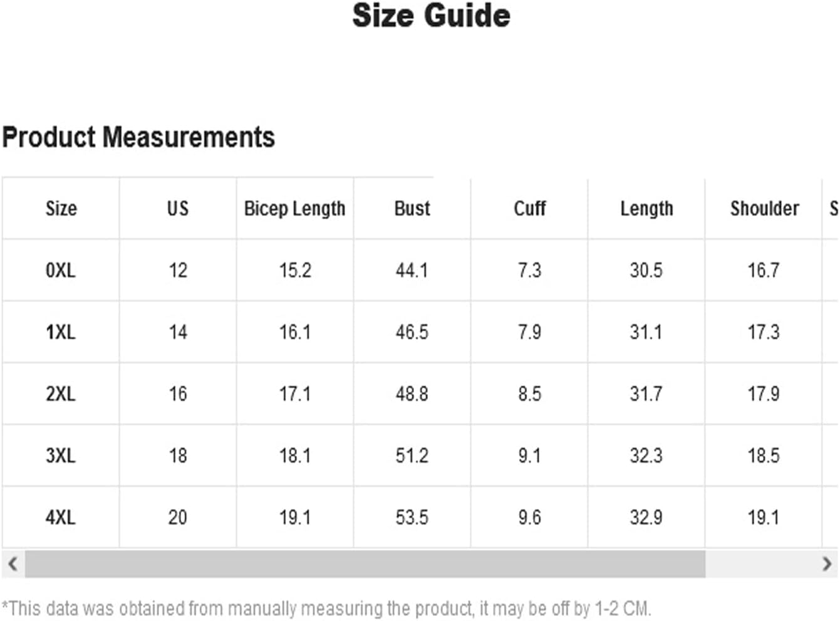This screenshot has height=621, width=840.
Task: Select the US column header
Action: click(178, 209)
